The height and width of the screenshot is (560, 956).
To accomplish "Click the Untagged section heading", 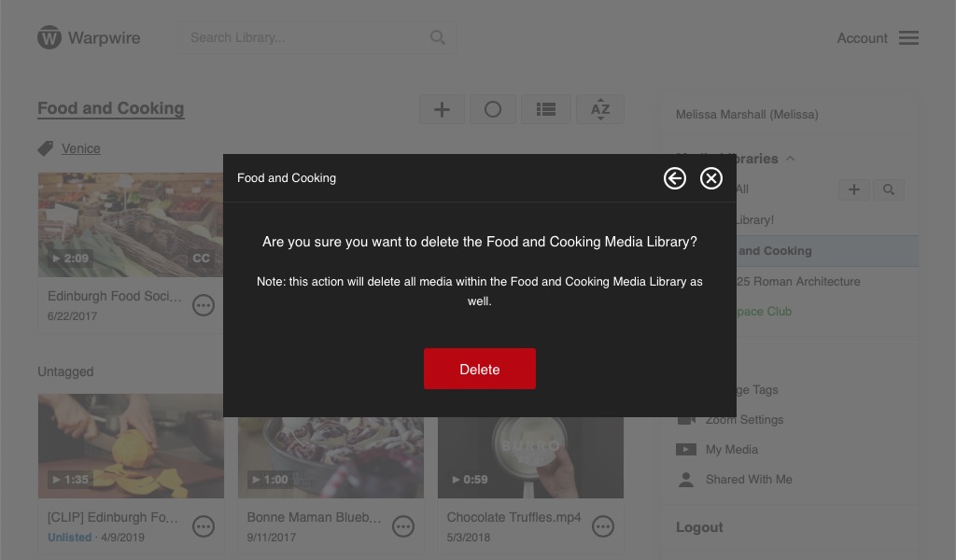I will click(65, 371).
